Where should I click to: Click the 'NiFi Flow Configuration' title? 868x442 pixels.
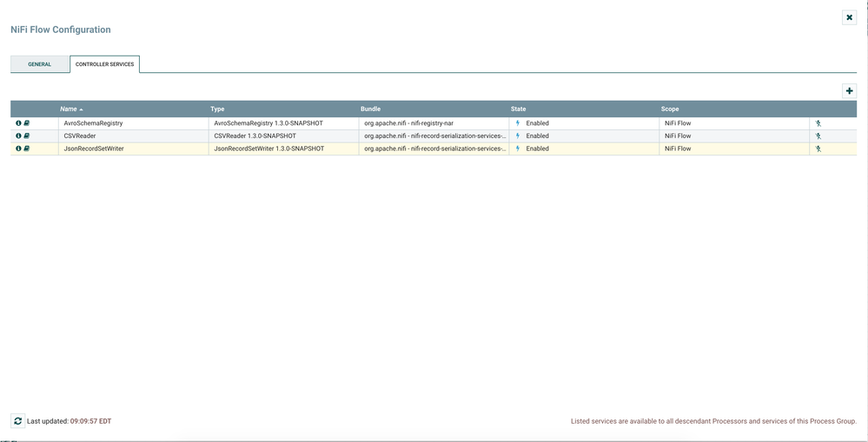tap(60, 30)
